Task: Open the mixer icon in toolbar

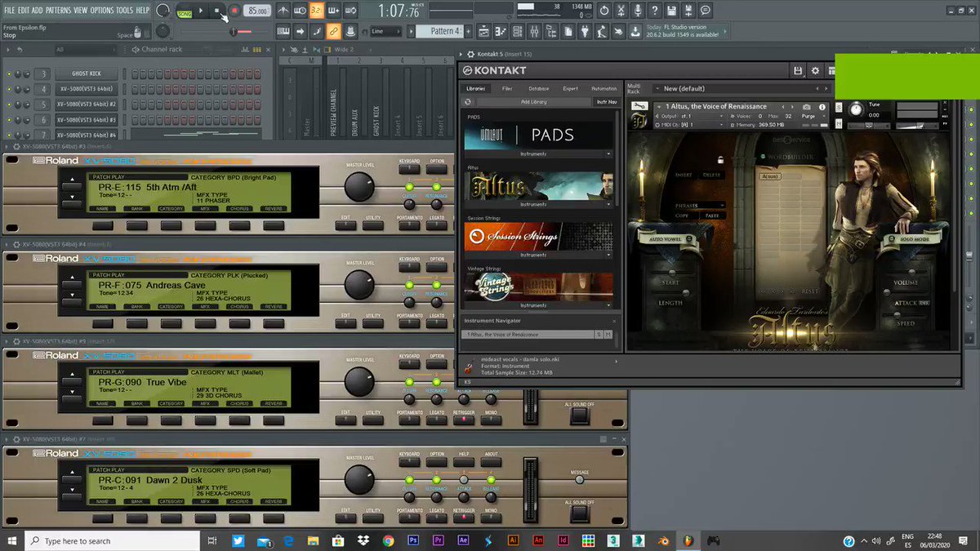Action: point(535,31)
